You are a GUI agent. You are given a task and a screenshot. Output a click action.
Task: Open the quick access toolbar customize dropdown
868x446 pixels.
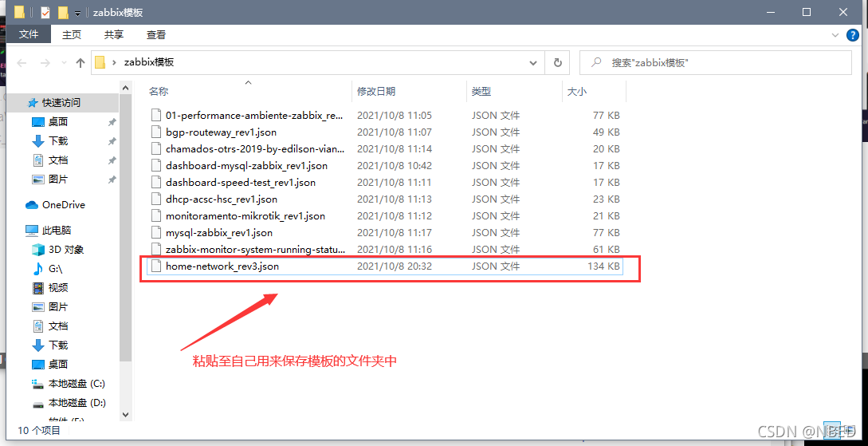point(78,12)
